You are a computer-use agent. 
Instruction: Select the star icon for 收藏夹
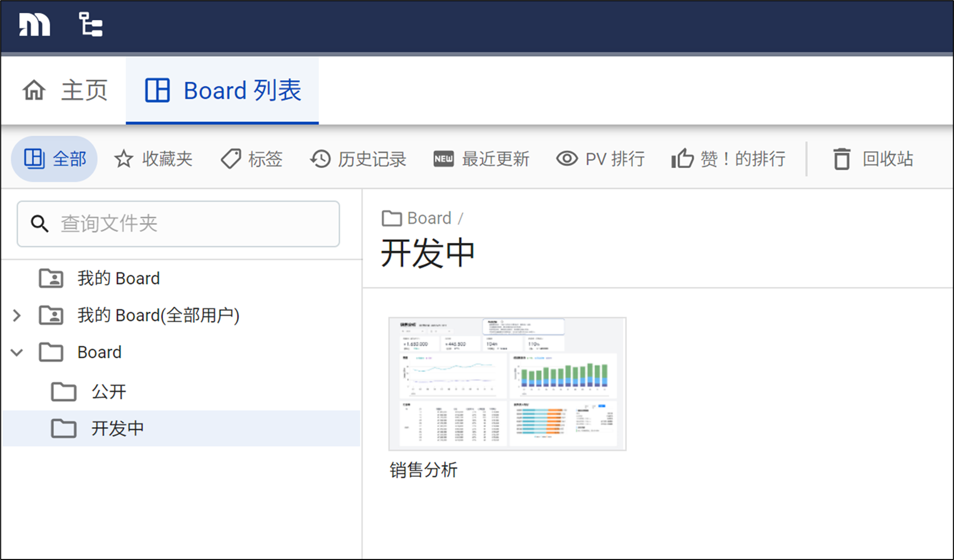123,159
